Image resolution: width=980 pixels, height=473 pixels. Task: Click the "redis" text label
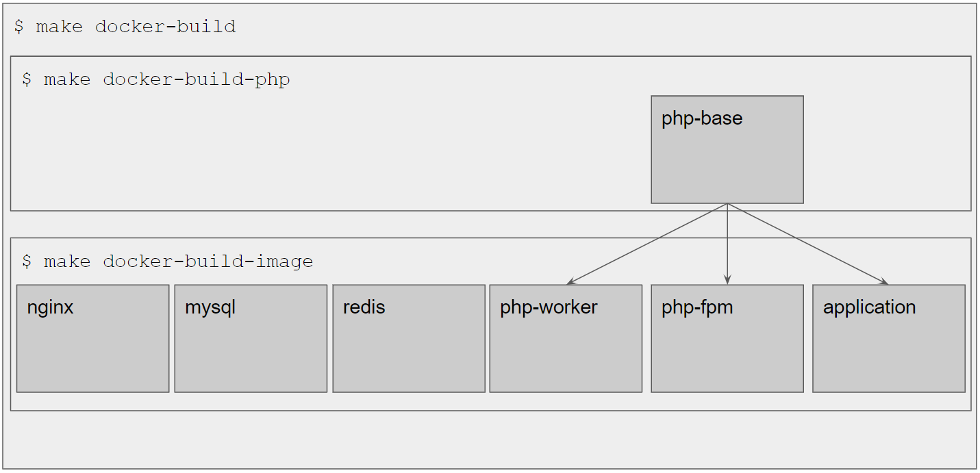364,307
